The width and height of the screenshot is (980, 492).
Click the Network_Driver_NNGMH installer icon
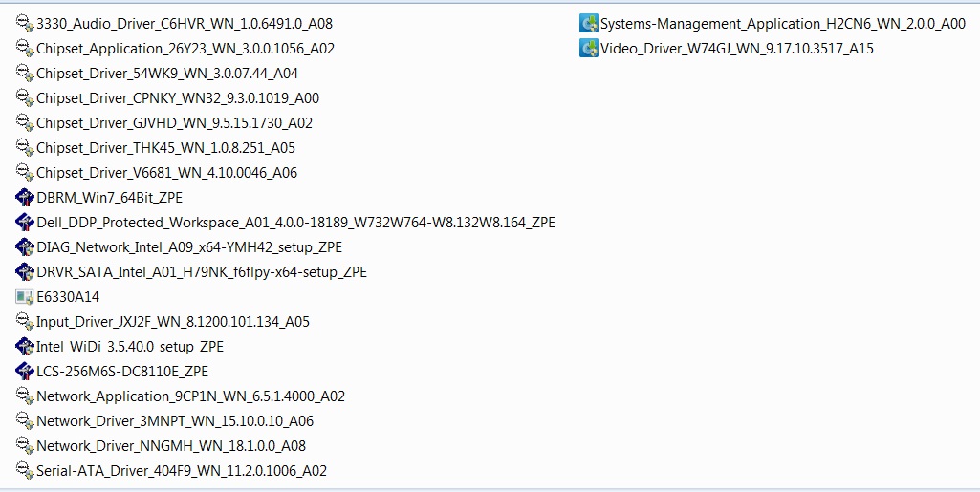point(24,446)
